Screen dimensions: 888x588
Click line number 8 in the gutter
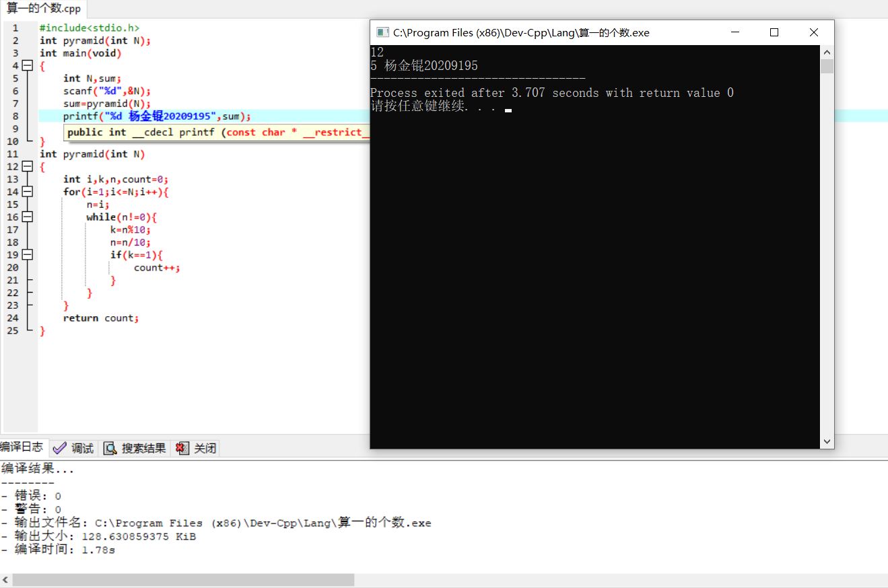[15, 116]
